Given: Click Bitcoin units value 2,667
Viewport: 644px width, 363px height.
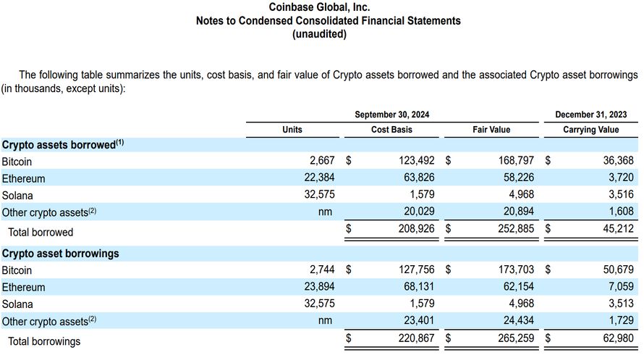Looking at the screenshot, I should (322, 160).
